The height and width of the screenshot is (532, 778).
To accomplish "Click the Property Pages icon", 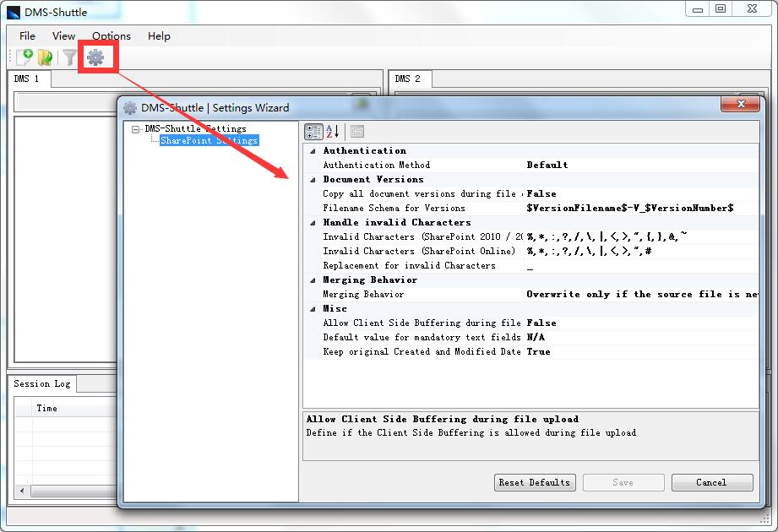I will tap(357, 132).
